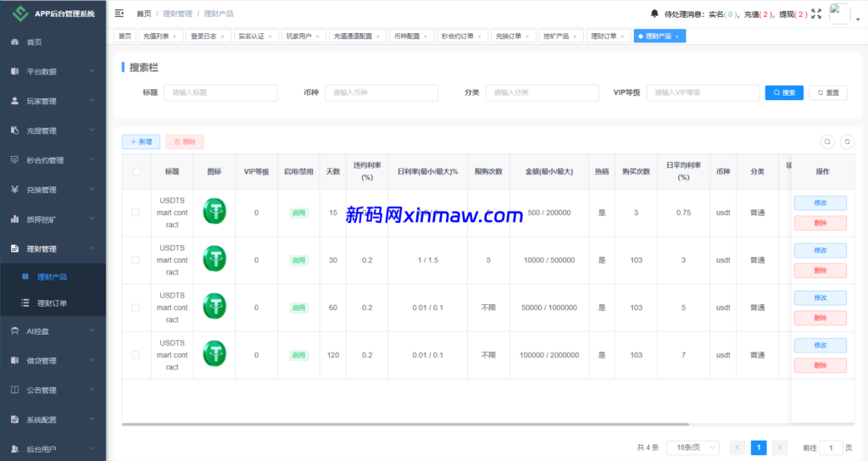Toggle the sidebar collapse hamburger icon

pos(119,14)
